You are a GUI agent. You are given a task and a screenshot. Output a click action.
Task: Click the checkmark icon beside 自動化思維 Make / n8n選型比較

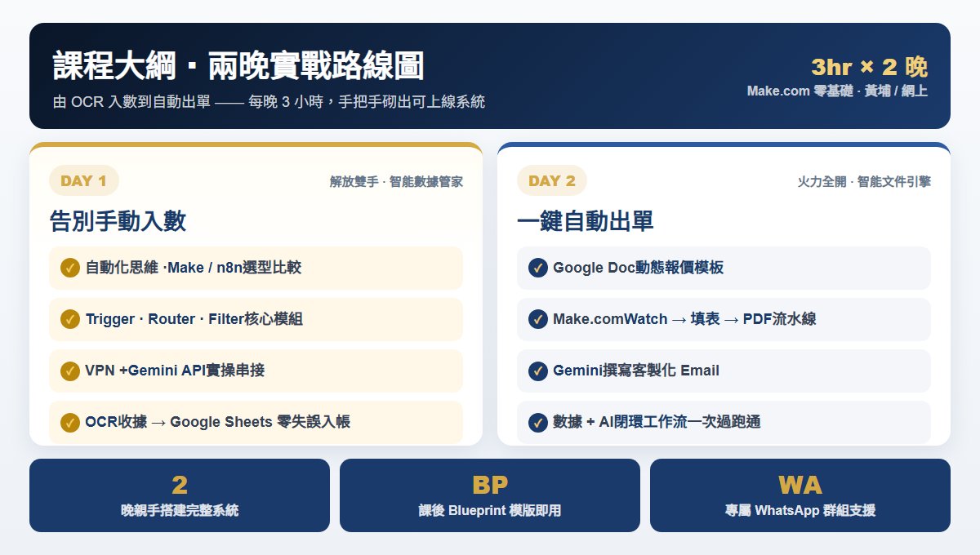tap(70, 268)
